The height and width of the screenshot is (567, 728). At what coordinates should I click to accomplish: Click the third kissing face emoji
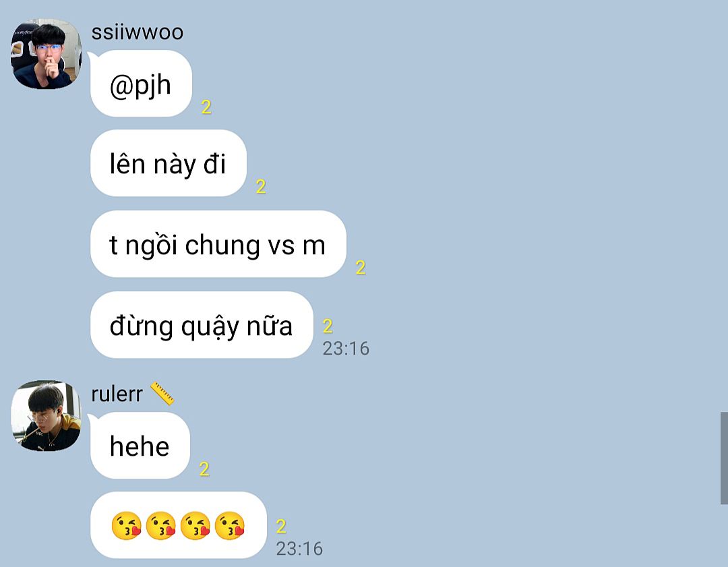195,526
